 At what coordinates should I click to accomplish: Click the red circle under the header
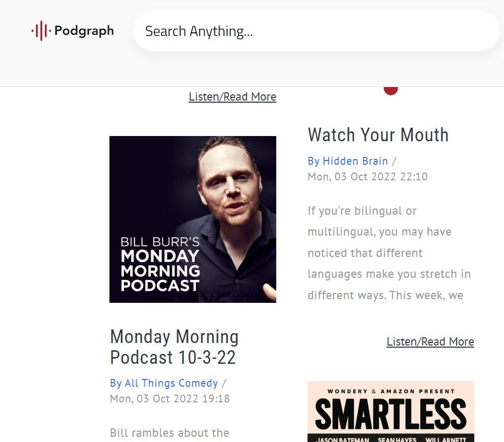(x=391, y=91)
